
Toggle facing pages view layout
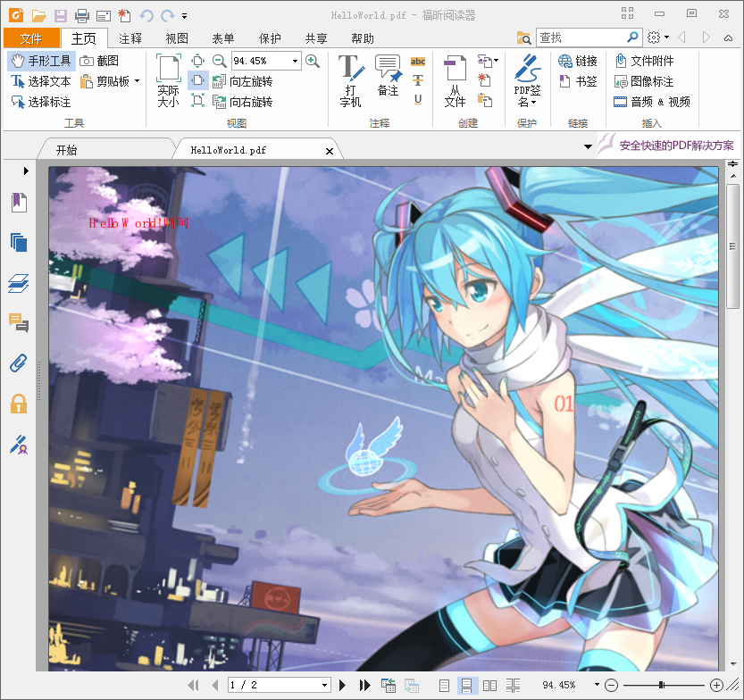coord(489,686)
